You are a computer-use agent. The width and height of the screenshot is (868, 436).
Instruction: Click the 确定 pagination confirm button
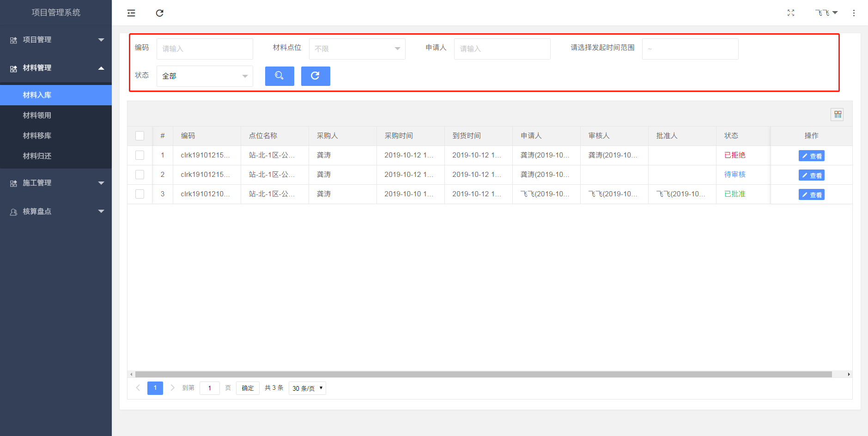point(248,388)
